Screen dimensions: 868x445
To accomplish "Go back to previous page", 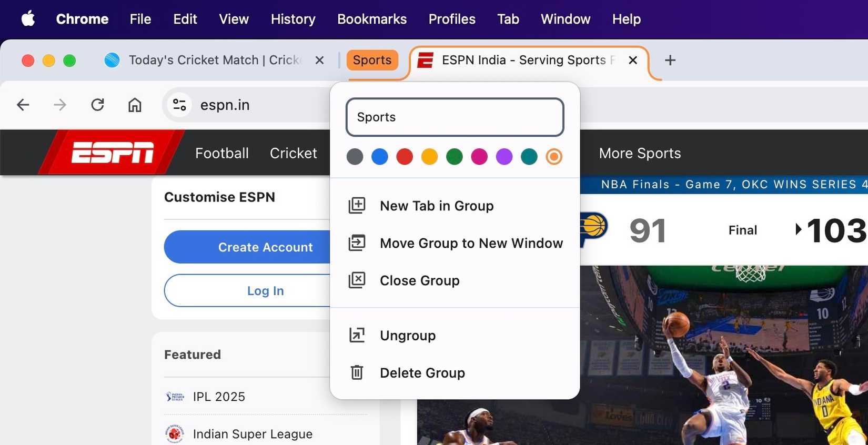I will click(x=23, y=105).
